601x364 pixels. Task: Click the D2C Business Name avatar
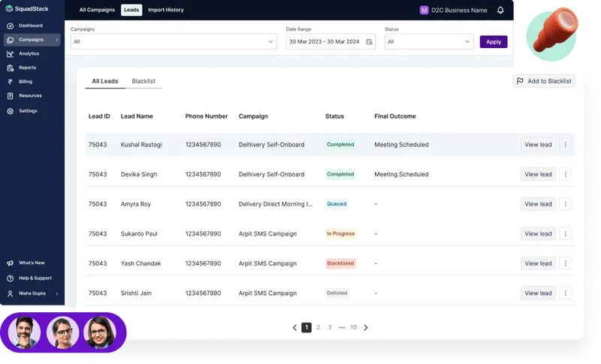click(424, 10)
